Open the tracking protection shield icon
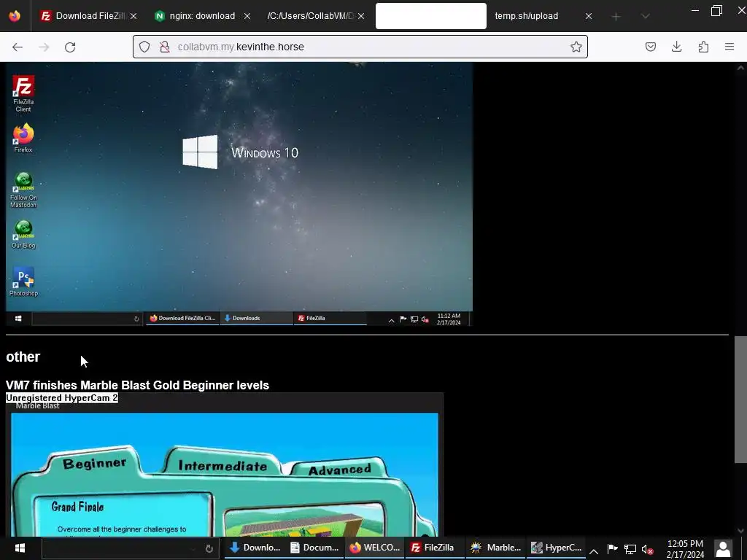747x560 pixels. pos(144,47)
